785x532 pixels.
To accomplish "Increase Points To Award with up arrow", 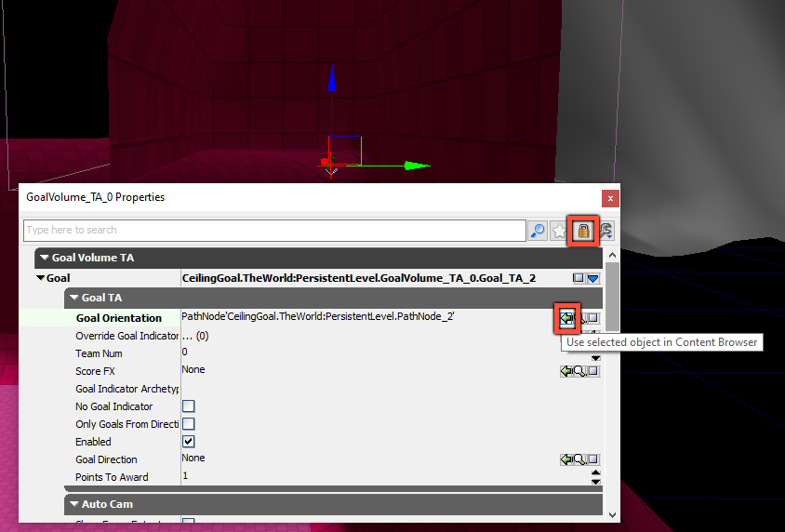I will 595,473.
